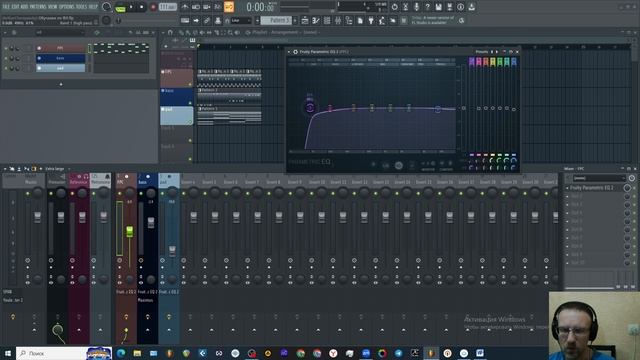Mute the EPIC mixer track LED
The width and height of the screenshot is (640, 360).
120,193
